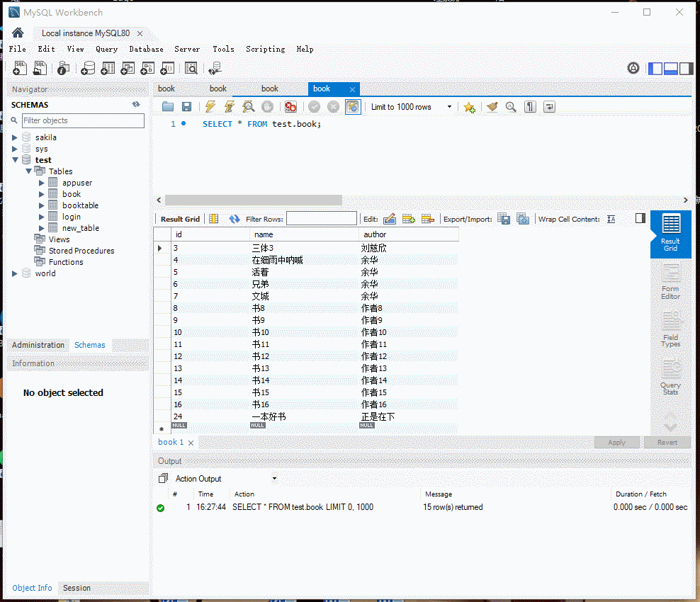Create a new SQL tab icon
This screenshot has height=602, width=700.
(x=20, y=68)
